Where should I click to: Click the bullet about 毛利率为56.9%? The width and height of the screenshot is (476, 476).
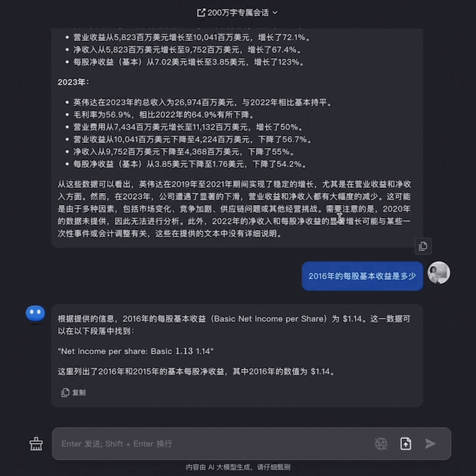coord(164,115)
